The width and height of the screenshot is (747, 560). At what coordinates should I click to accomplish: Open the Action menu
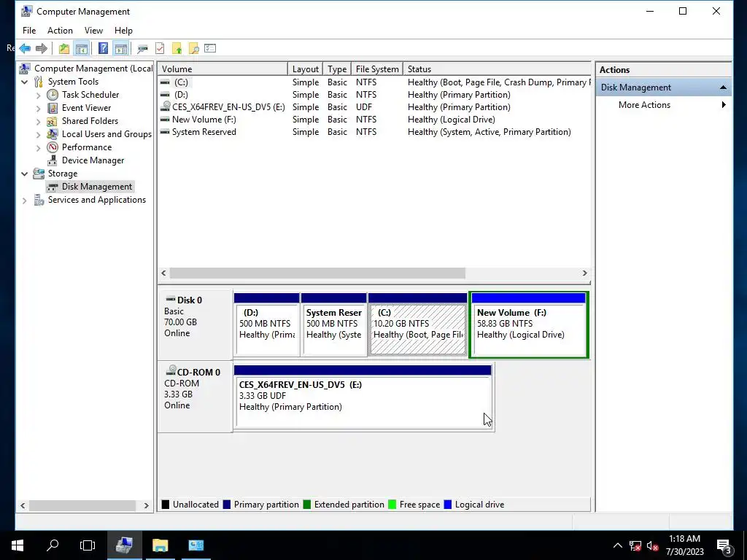pyautogui.click(x=60, y=31)
